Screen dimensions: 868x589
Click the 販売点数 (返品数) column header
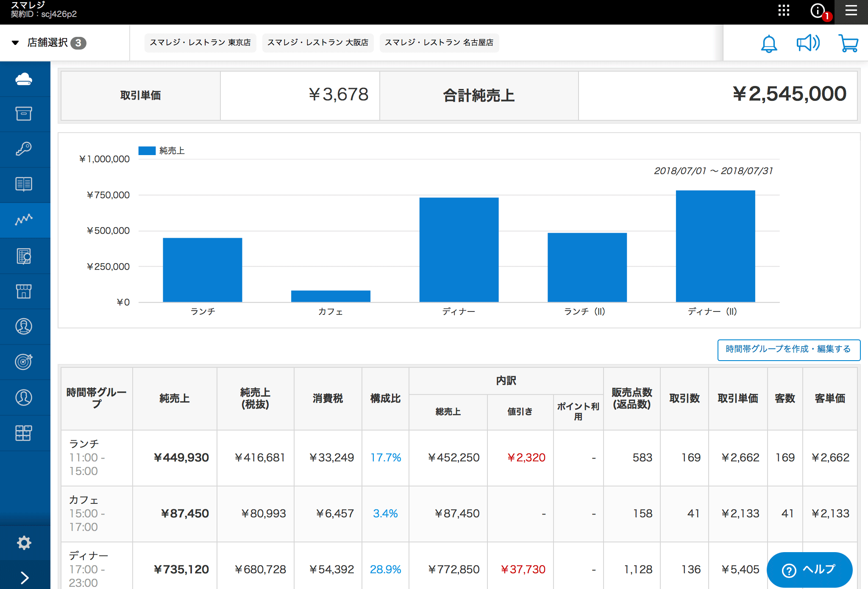tap(632, 399)
